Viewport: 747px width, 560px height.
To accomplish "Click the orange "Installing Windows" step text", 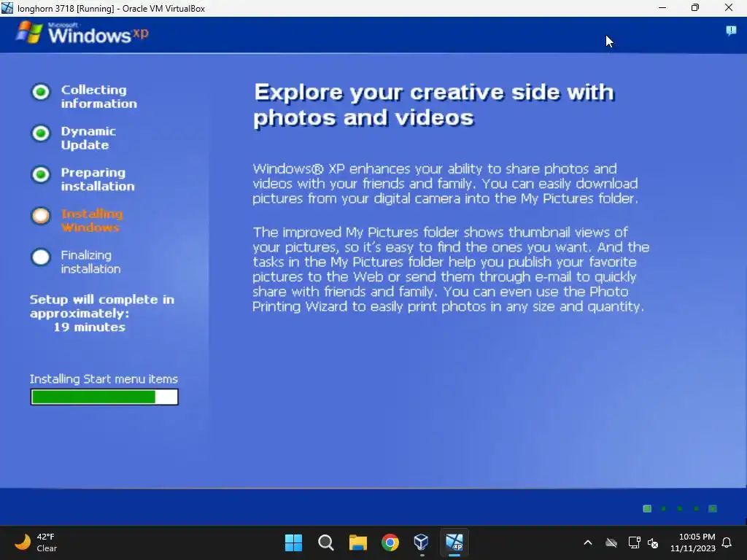I will [x=92, y=220].
